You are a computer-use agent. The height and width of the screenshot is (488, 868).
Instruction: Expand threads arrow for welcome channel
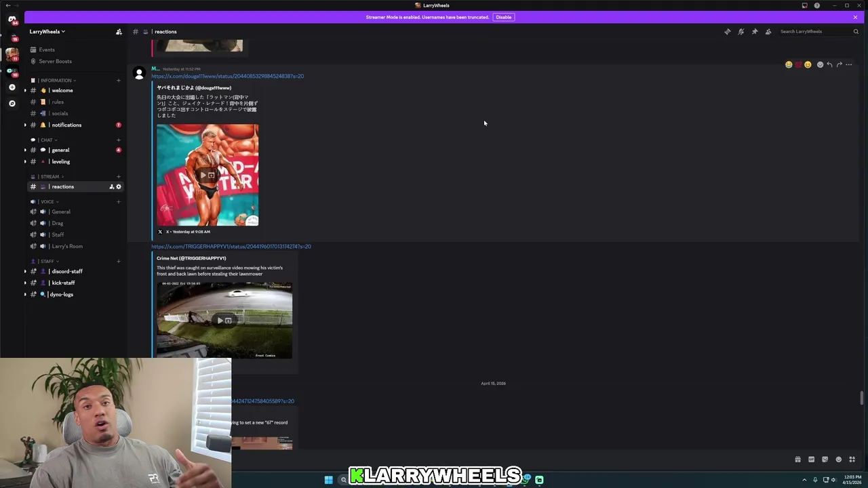tap(25, 90)
